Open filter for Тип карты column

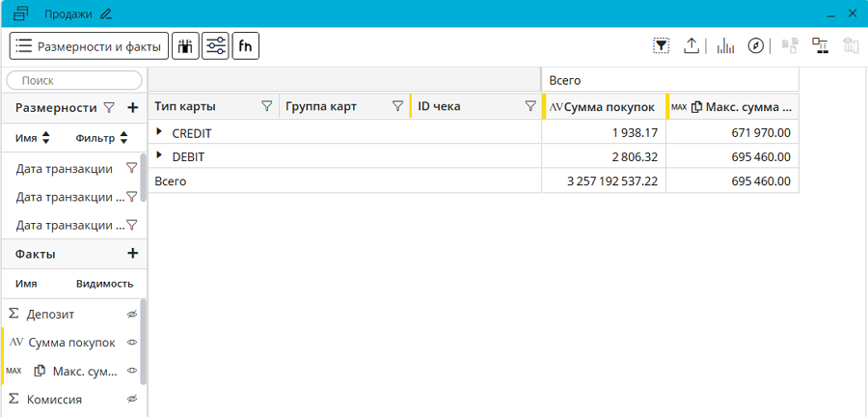[x=267, y=106]
